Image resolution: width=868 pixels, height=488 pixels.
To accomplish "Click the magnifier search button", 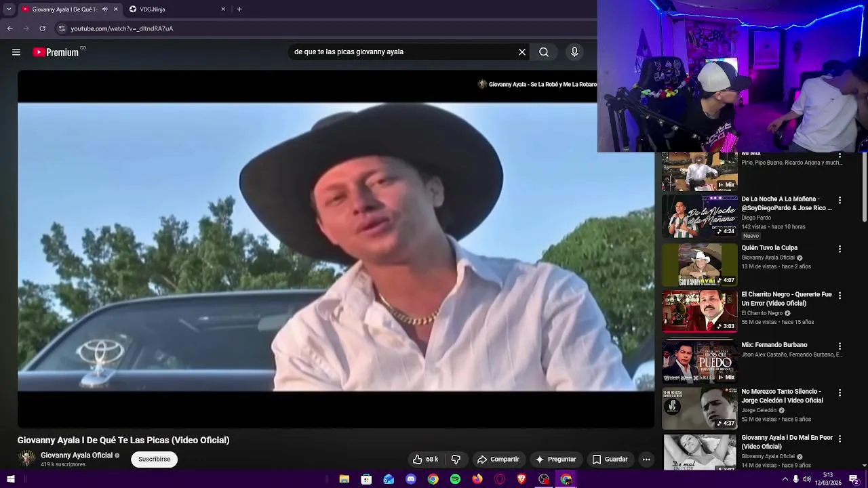I will pos(544,52).
